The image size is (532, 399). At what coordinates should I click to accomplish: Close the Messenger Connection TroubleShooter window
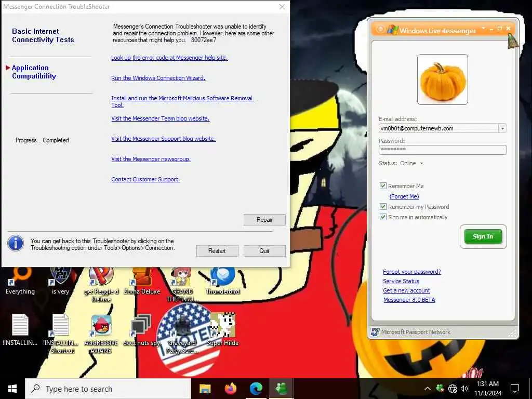282,7
